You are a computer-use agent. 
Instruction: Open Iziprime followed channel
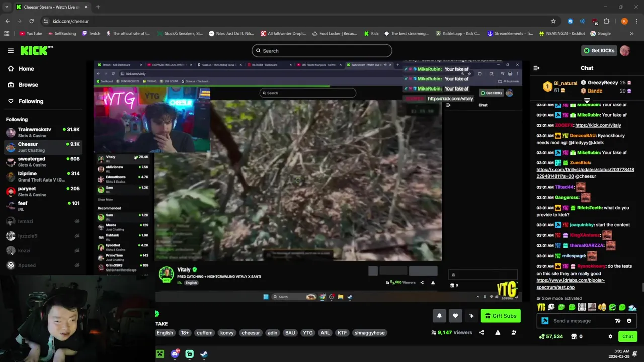pos(43,176)
